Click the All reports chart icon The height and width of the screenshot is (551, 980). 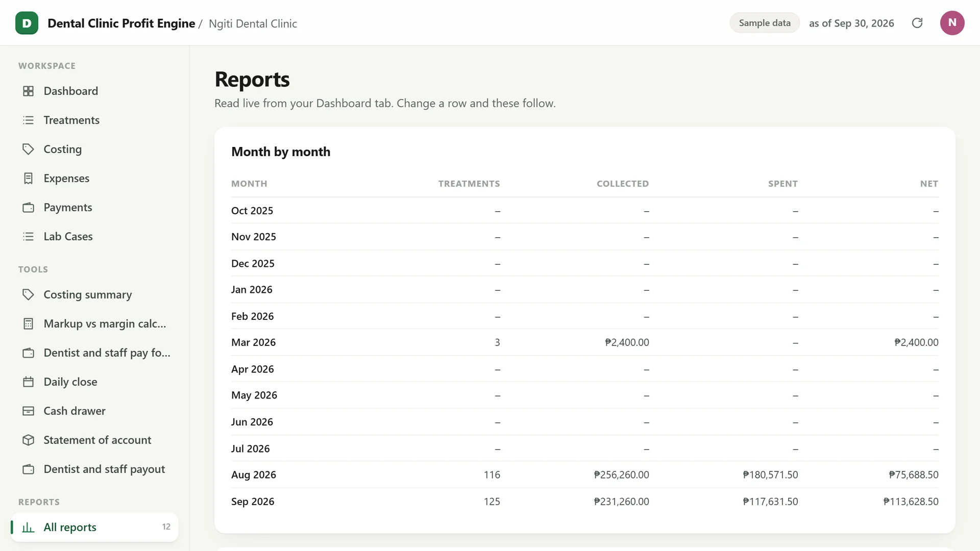29,527
